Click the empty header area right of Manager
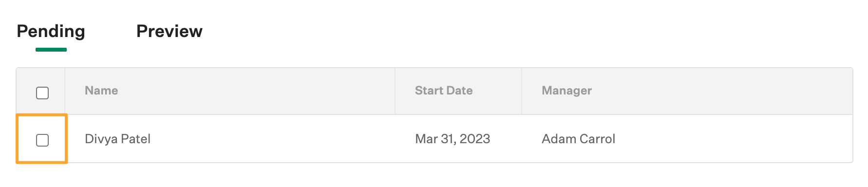The height and width of the screenshot is (187, 868). (x=721, y=91)
